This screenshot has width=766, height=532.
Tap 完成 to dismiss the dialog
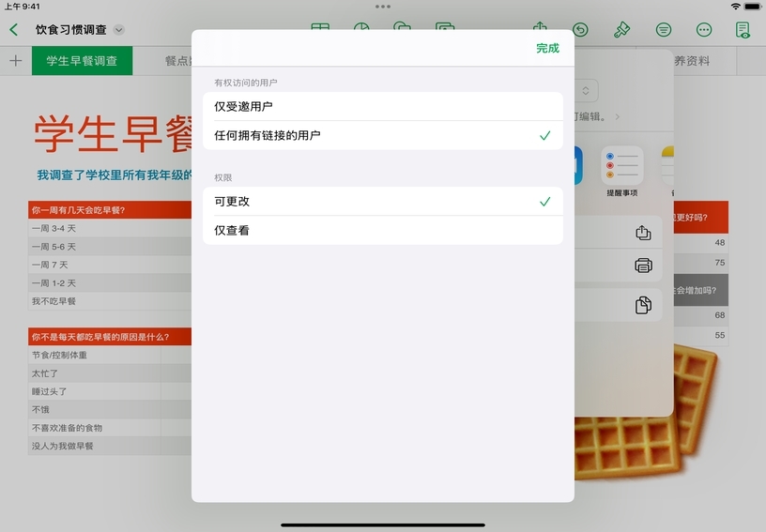click(547, 48)
